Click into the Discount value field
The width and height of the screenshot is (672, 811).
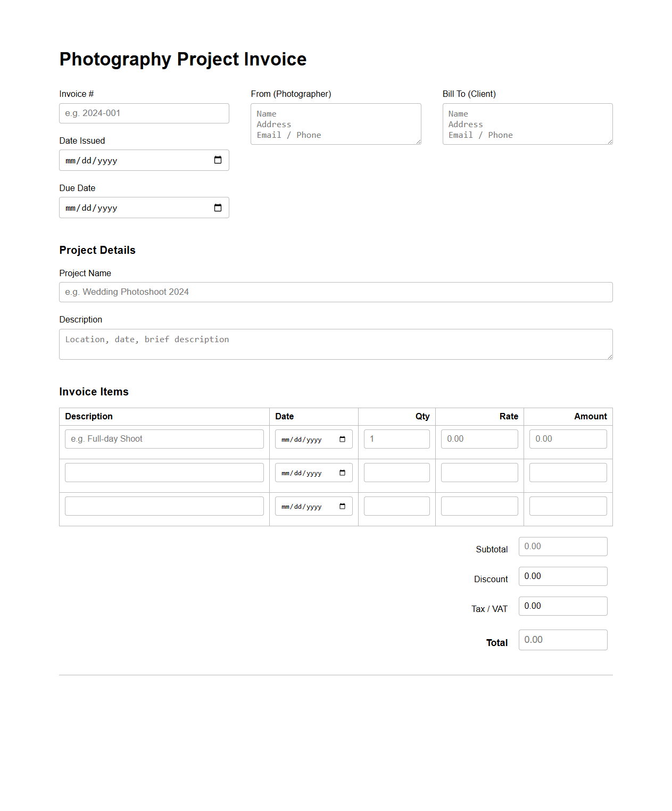(x=562, y=576)
